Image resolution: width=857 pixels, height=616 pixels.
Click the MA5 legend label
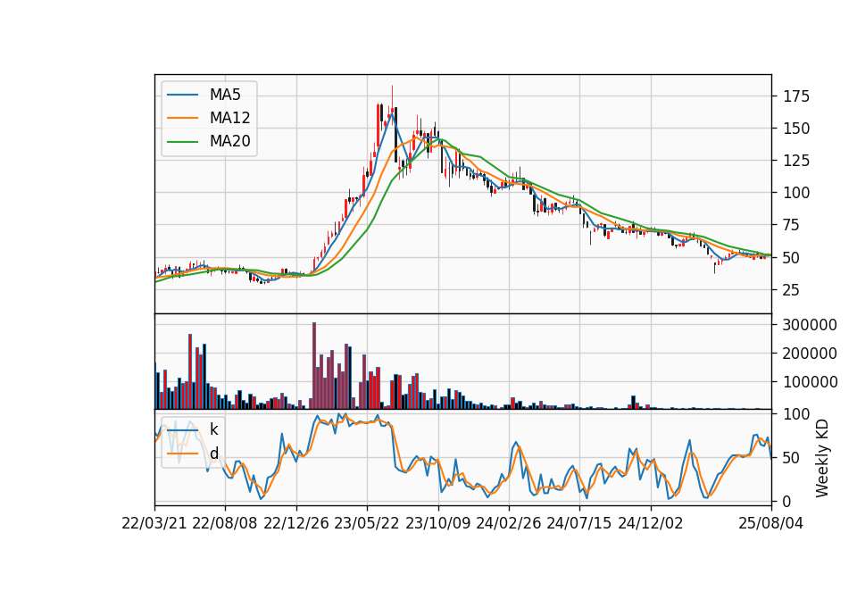pos(225,95)
